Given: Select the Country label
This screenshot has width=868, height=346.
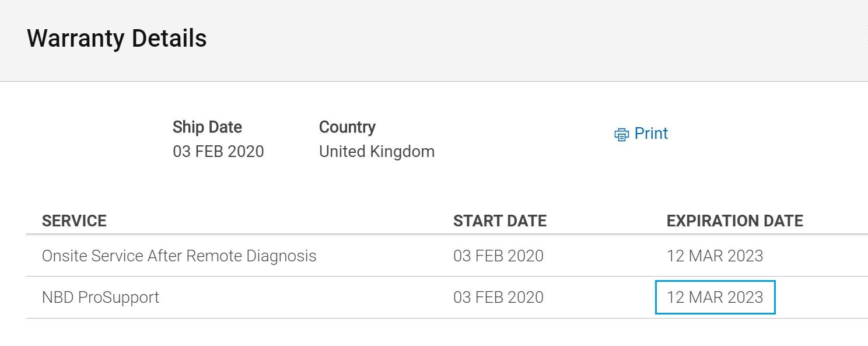Looking at the screenshot, I should (347, 127).
